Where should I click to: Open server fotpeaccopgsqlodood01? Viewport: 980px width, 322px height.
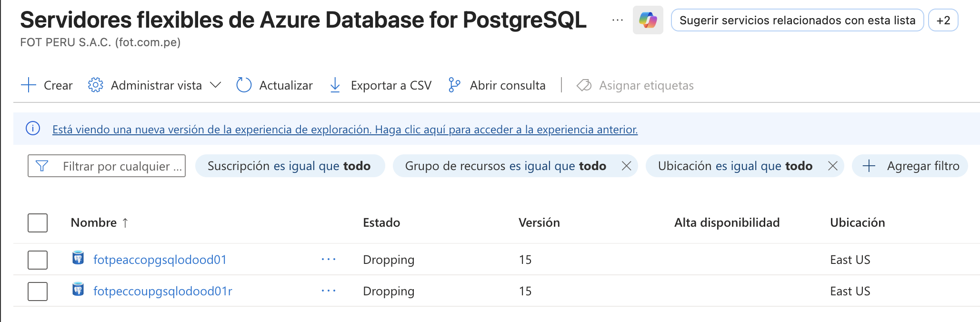coord(160,260)
